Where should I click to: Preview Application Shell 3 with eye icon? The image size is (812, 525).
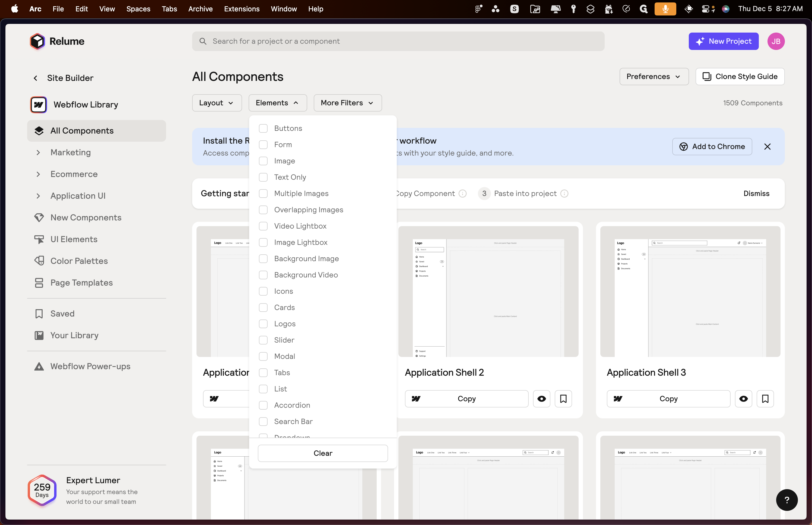[744, 399]
